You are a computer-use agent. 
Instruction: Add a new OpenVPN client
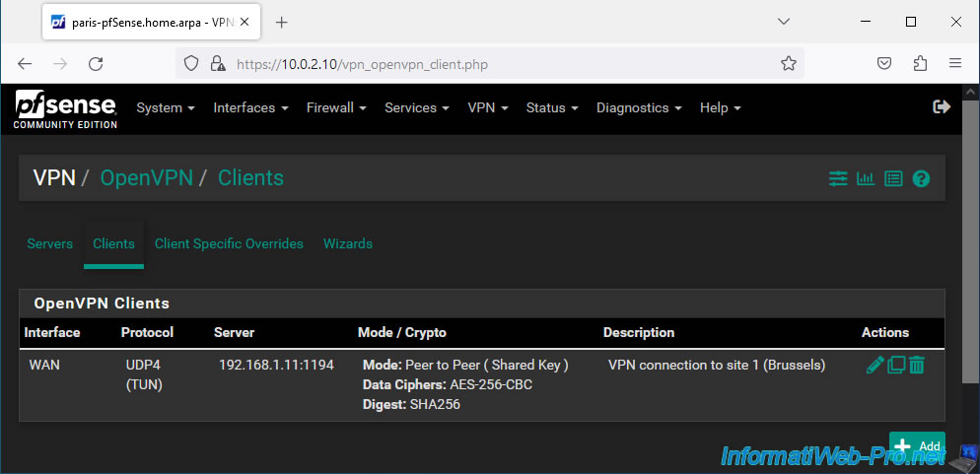917,445
